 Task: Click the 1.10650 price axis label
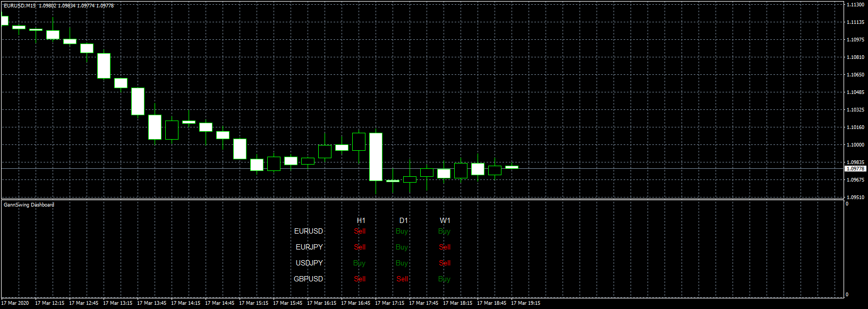pyautogui.click(x=855, y=75)
